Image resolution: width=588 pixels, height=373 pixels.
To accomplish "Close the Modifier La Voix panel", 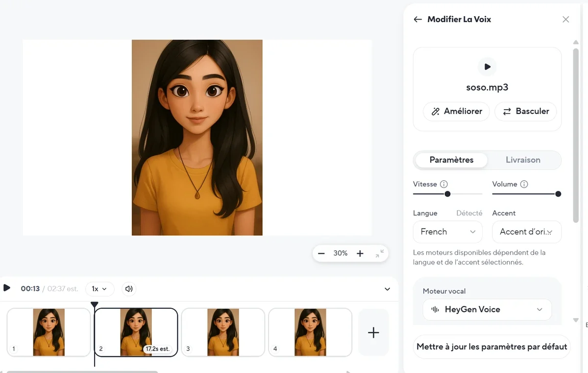I will [566, 20].
